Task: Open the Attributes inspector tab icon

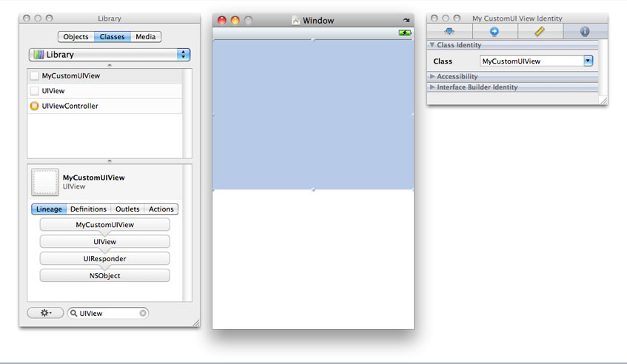Action: pyautogui.click(x=449, y=31)
